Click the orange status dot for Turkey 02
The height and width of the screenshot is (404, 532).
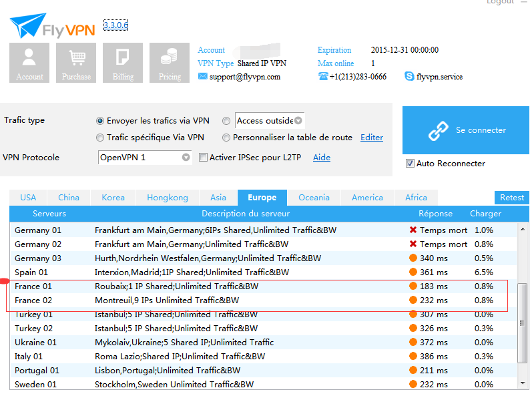coord(413,329)
